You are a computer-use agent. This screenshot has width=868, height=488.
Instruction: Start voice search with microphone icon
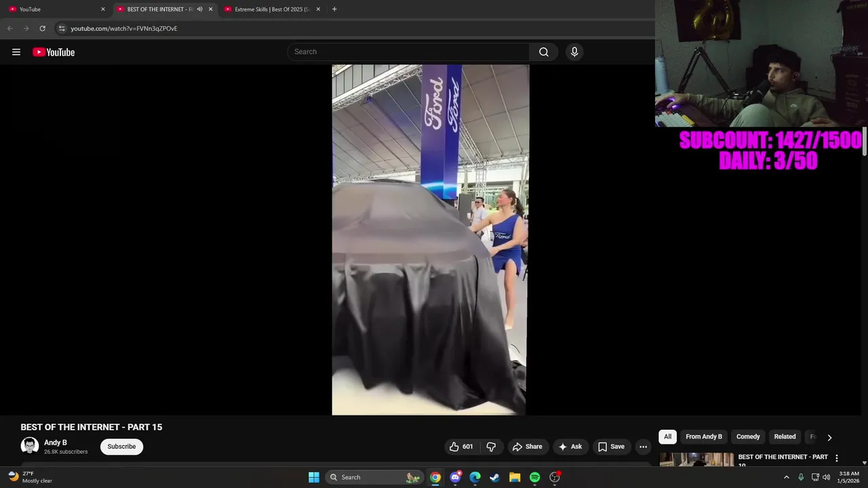coord(574,52)
